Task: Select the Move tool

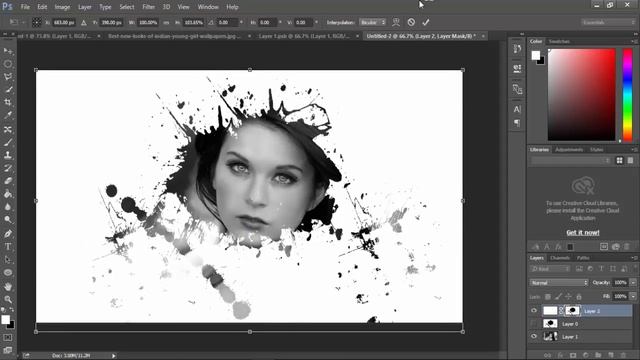Action: pos(8,51)
